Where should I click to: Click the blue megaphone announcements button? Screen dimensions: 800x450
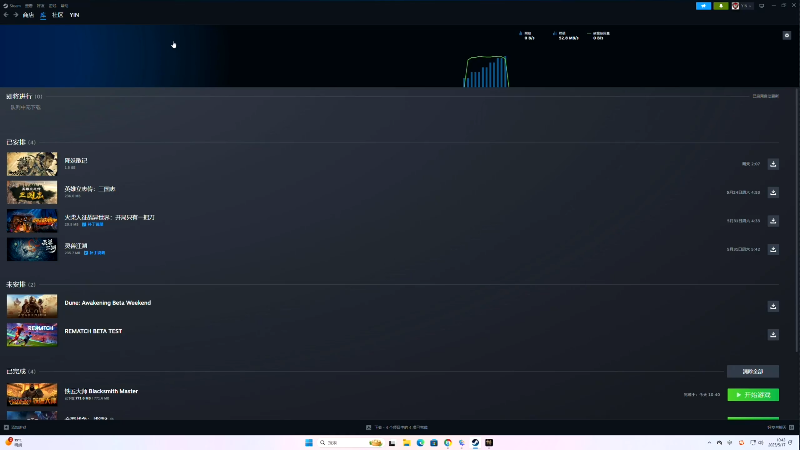703,6
